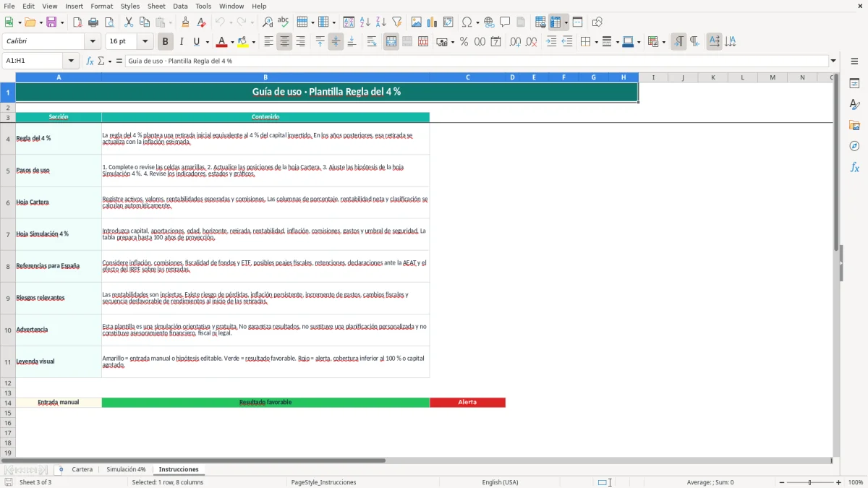The height and width of the screenshot is (488, 868).
Task: Open the sidebar Gallery icon
Action: pyautogui.click(x=854, y=125)
